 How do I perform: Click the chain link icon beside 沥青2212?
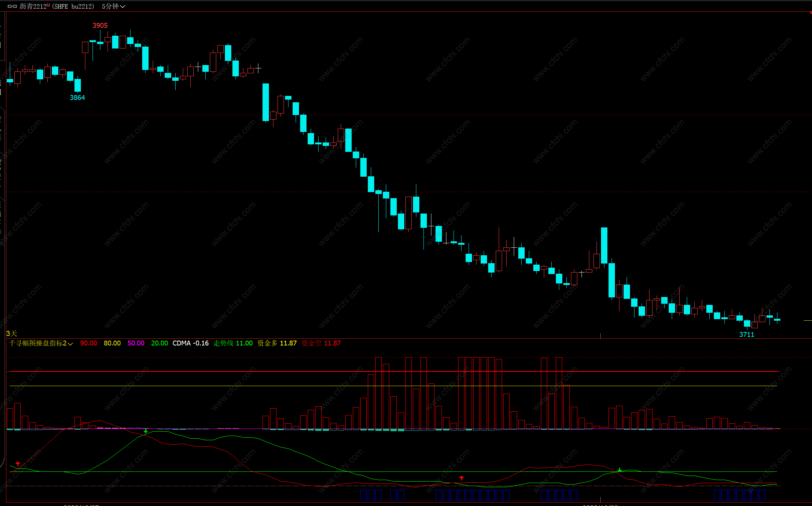(12, 6)
